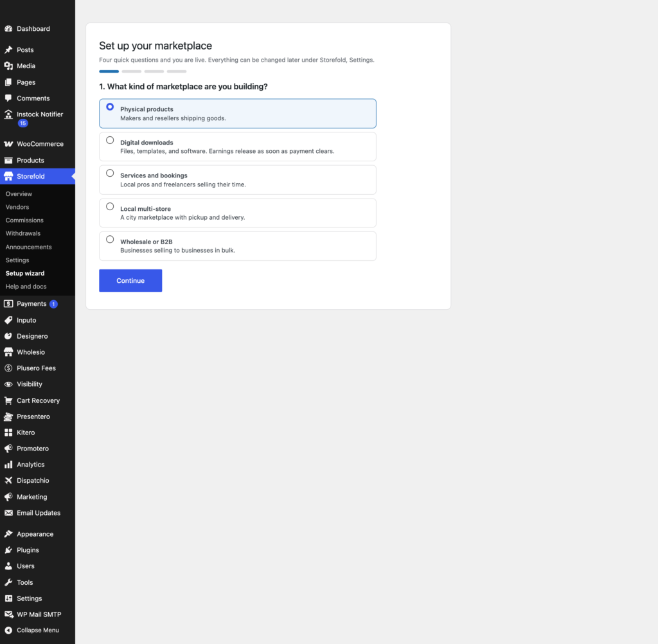Open the Storefold Overview submenu item

point(19,194)
